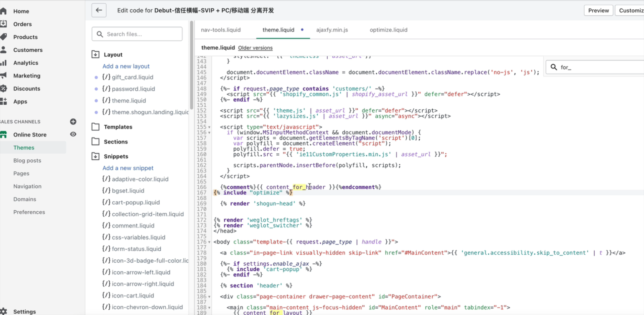Click the Customize button

(630, 10)
